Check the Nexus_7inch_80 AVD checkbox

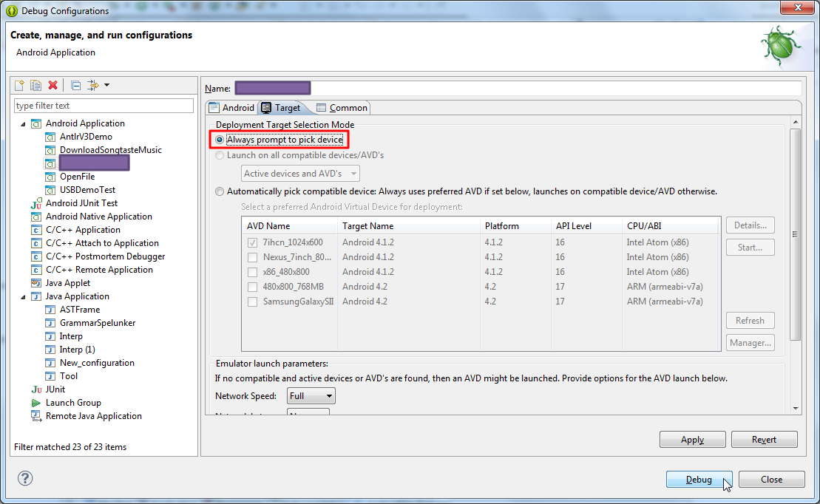[253, 257]
